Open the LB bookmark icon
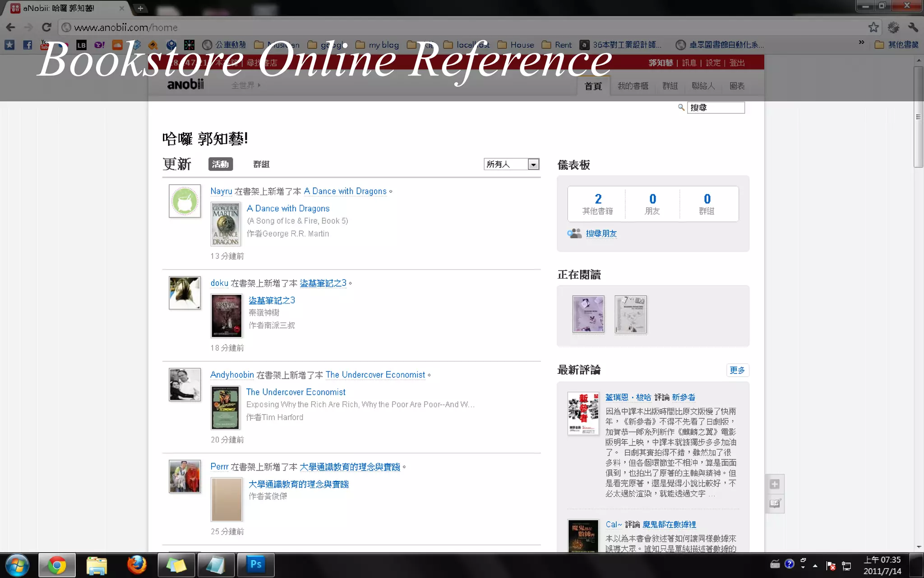The image size is (924, 578). click(x=81, y=45)
